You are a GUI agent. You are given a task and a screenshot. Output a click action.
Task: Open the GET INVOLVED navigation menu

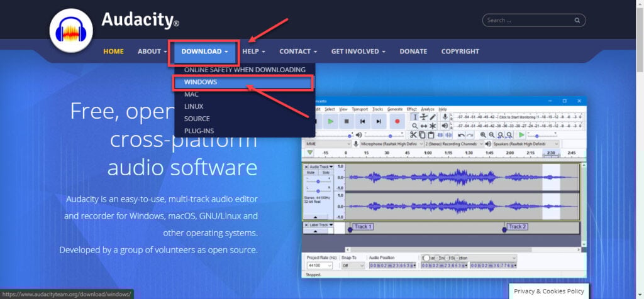(x=358, y=52)
